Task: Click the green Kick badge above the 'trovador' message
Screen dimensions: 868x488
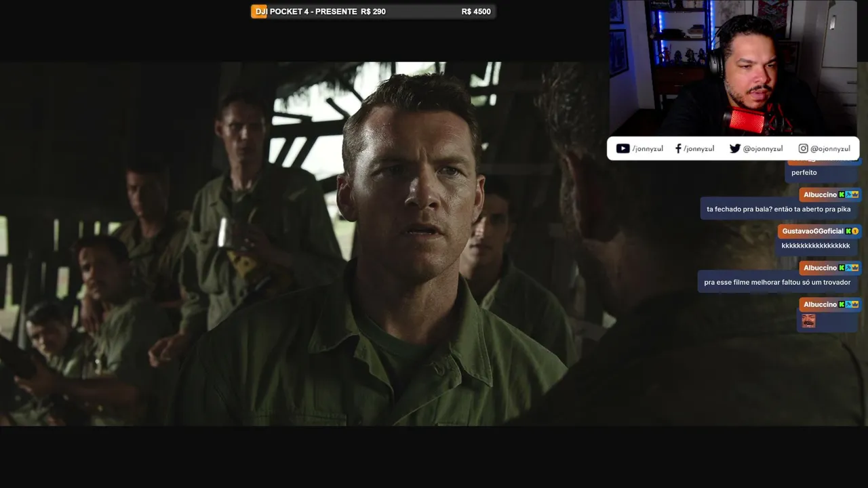Action: pyautogui.click(x=842, y=268)
